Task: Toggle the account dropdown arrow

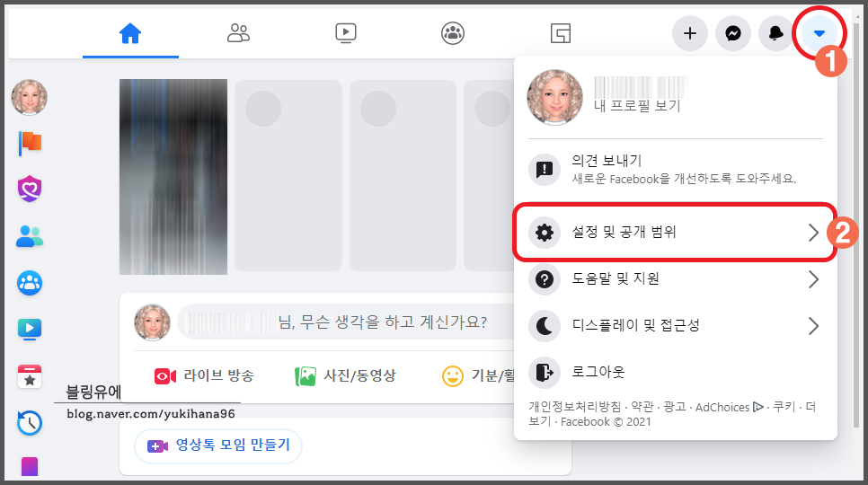Action: coord(819,34)
